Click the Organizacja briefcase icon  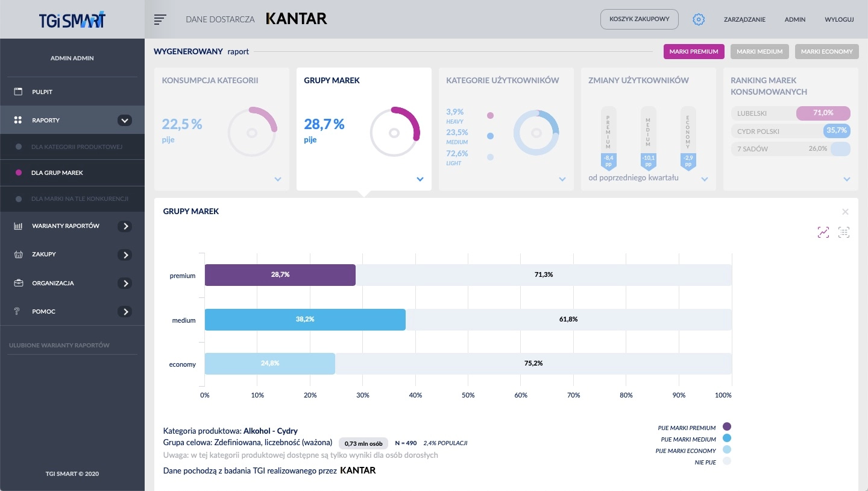18,283
